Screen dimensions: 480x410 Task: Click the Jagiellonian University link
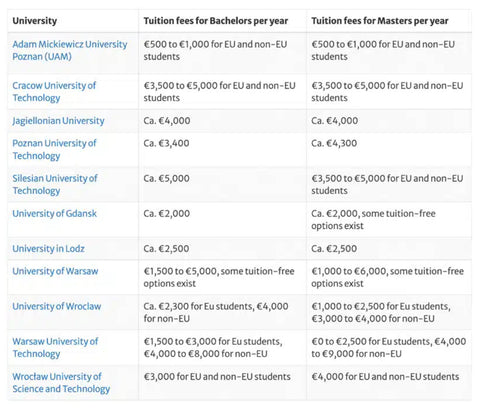tap(58, 121)
